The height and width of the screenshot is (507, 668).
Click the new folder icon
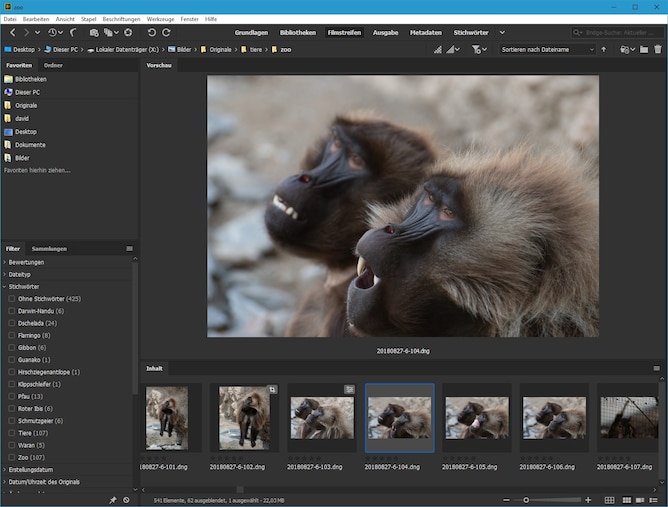[644, 49]
